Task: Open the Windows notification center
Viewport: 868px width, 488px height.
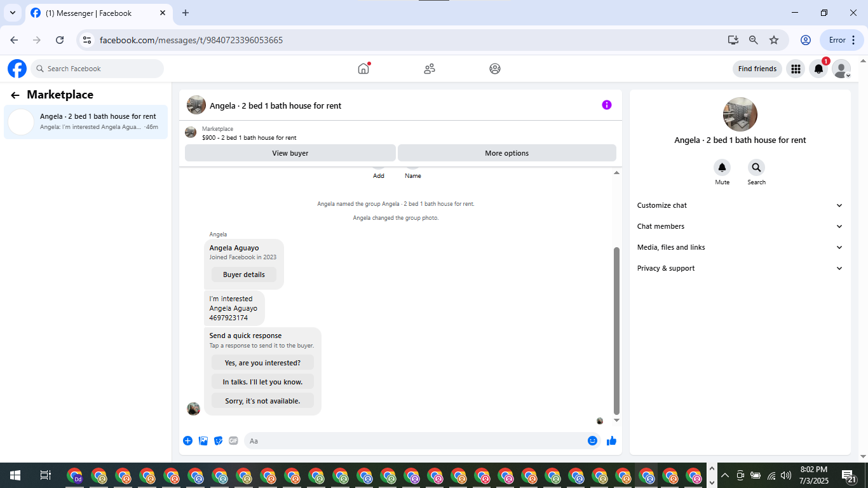Action: click(849, 475)
